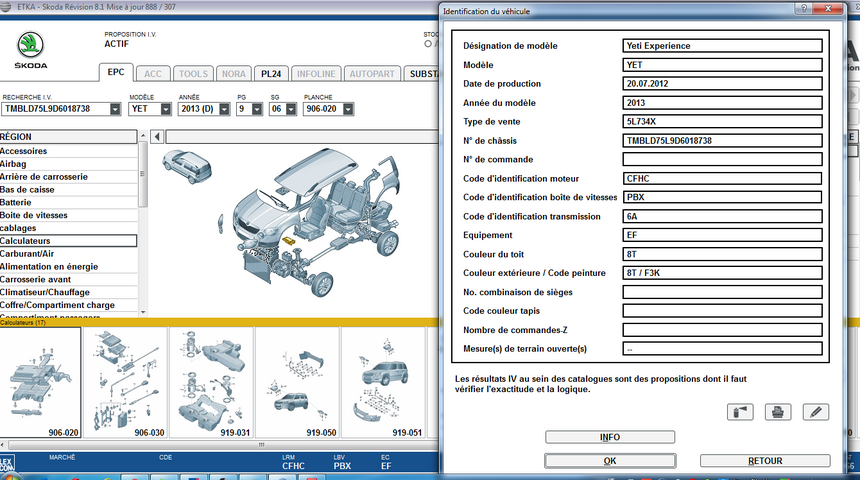This screenshot has height=480, width=860.
Task: Select cablages in region list
Action: [x=69, y=228]
